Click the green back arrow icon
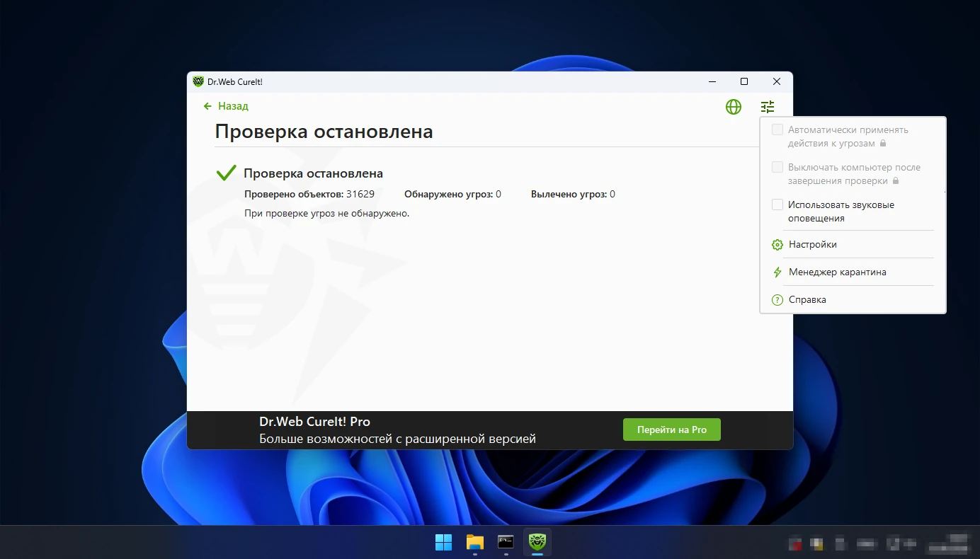980x559 pixels. click(x=207, y=106)
